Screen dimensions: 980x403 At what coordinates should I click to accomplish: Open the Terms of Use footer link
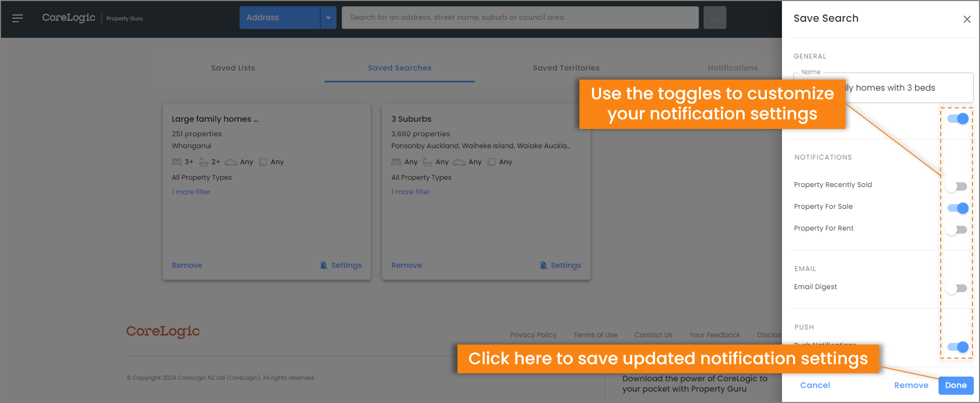[596, 335]
